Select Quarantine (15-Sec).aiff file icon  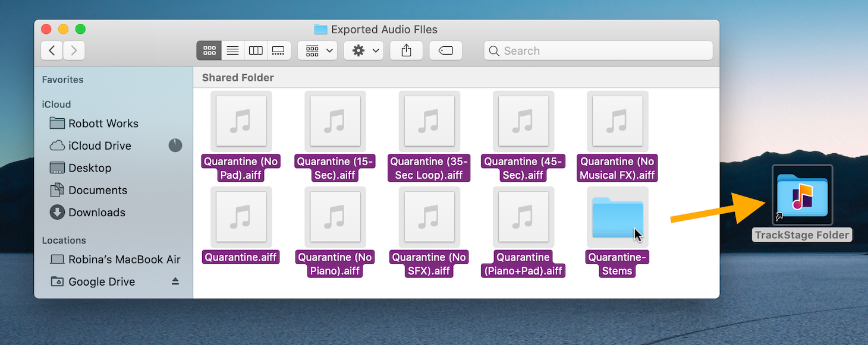click(x=335, y=121)
